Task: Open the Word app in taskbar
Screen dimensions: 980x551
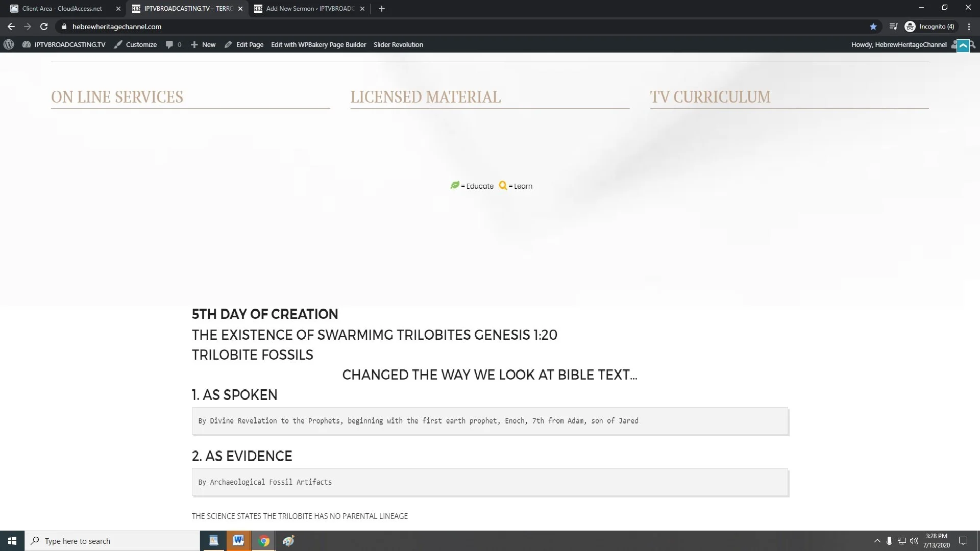Action: pos(238,541)
